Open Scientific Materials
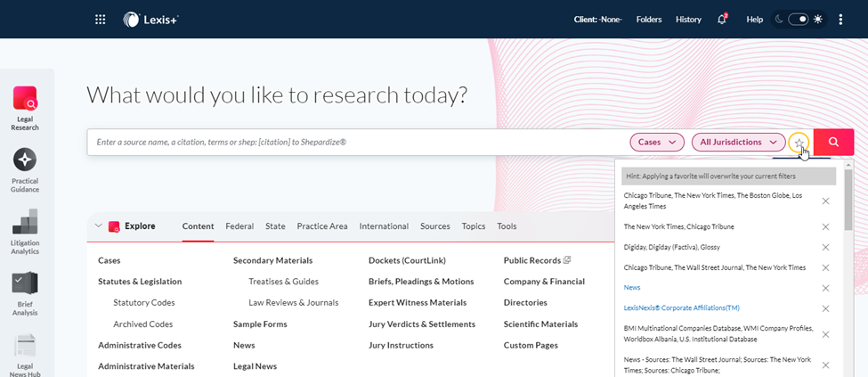 click(x=541, y=324)
